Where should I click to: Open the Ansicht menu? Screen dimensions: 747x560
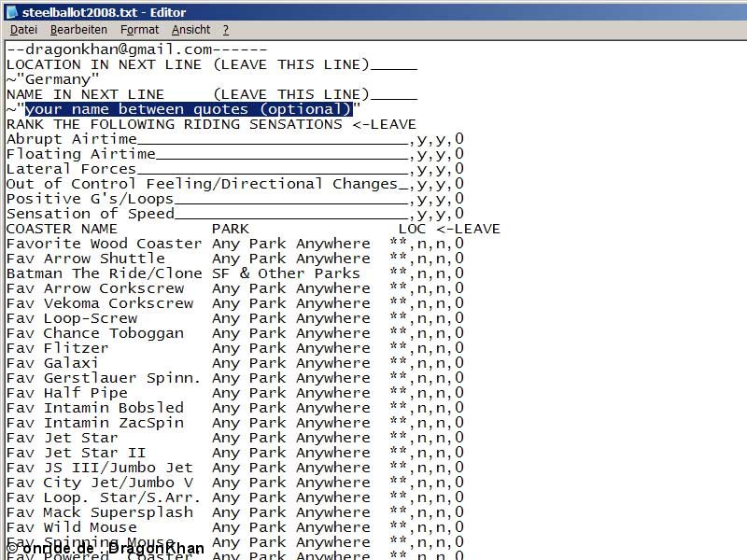pos(191,30)
